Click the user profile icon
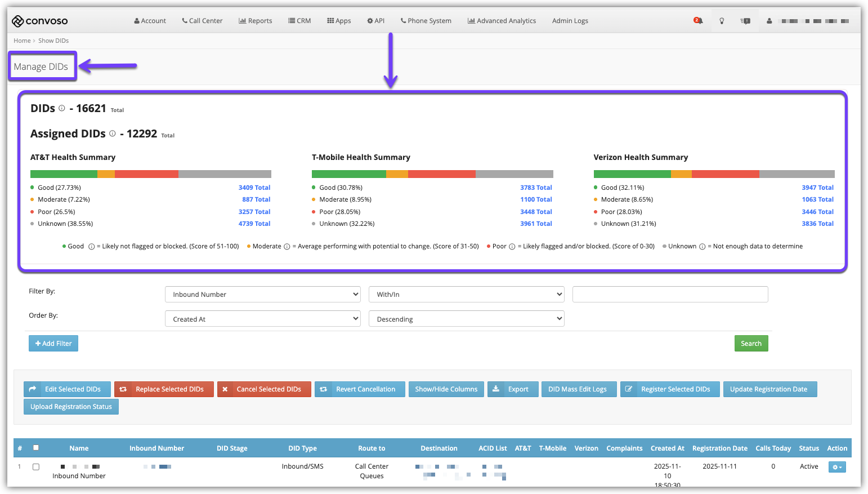Image resolution: width=868 pixels, height=494 pixels. [x=769, y=21]
